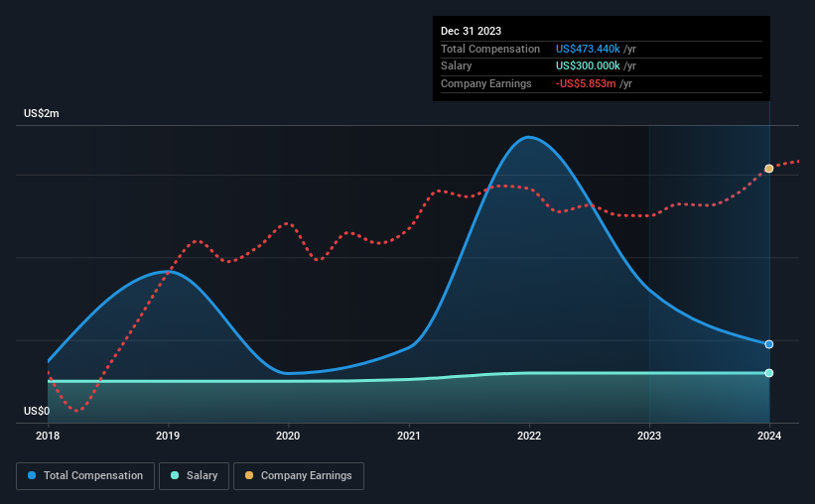815x504 pixels.
Task: Toggle the Total Compensation legend button
Action: click(x=85, y=476)
